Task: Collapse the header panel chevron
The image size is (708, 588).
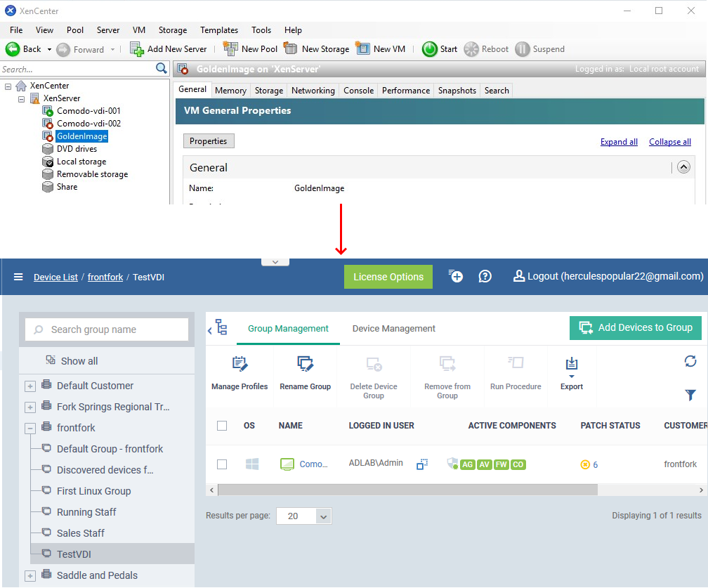Action: click(275, 262)
